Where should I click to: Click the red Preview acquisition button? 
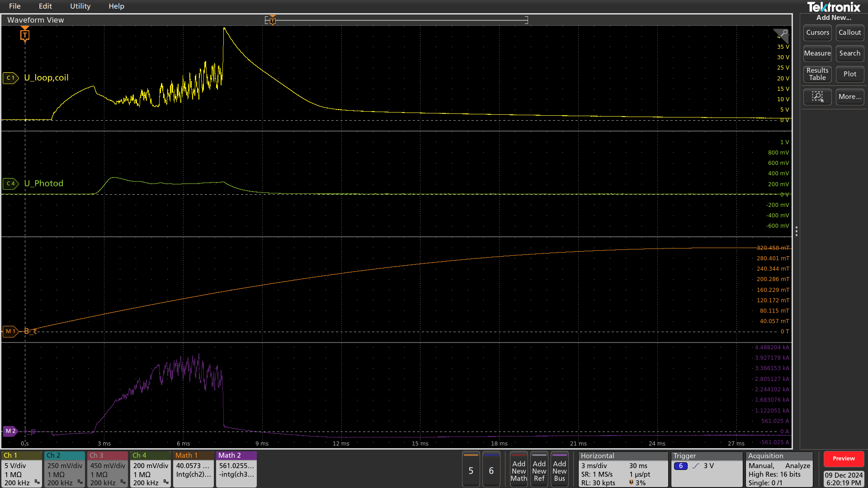click(843, 459)
